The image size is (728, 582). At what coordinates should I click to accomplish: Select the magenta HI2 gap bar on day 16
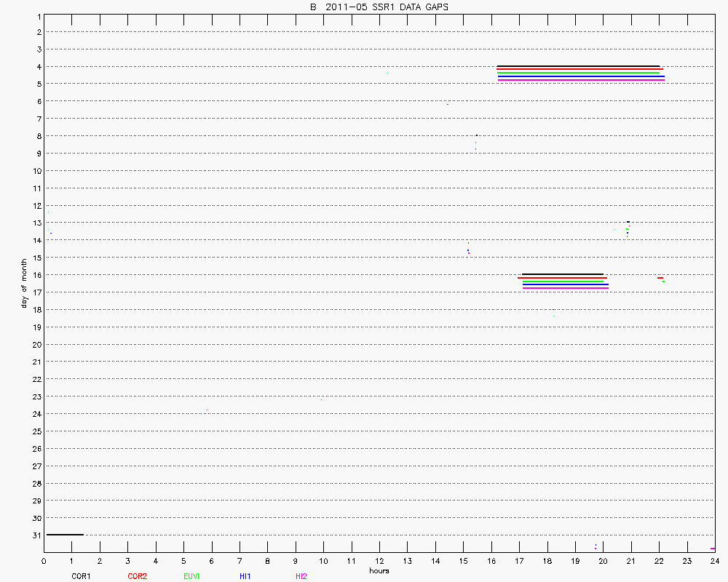tap(565, 288)
